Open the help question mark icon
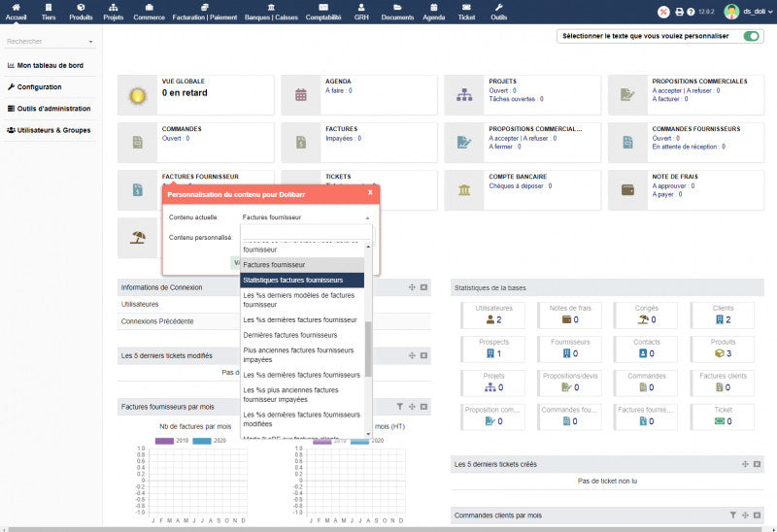The height and width of the screenshot is (532, 777). point(691,12)
